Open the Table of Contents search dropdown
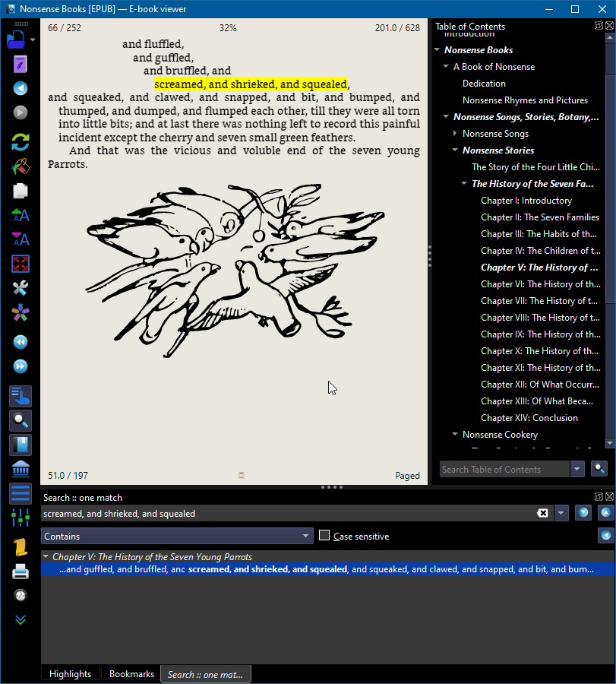 577,470
